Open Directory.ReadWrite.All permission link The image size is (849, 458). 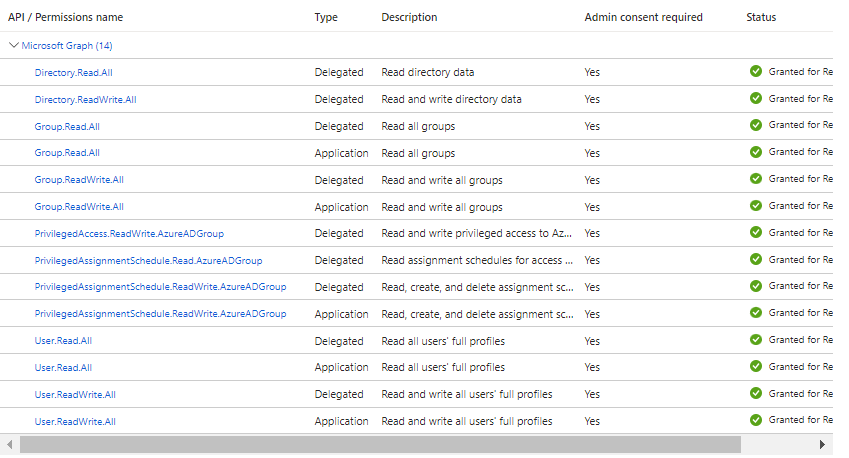click(86, 100)
